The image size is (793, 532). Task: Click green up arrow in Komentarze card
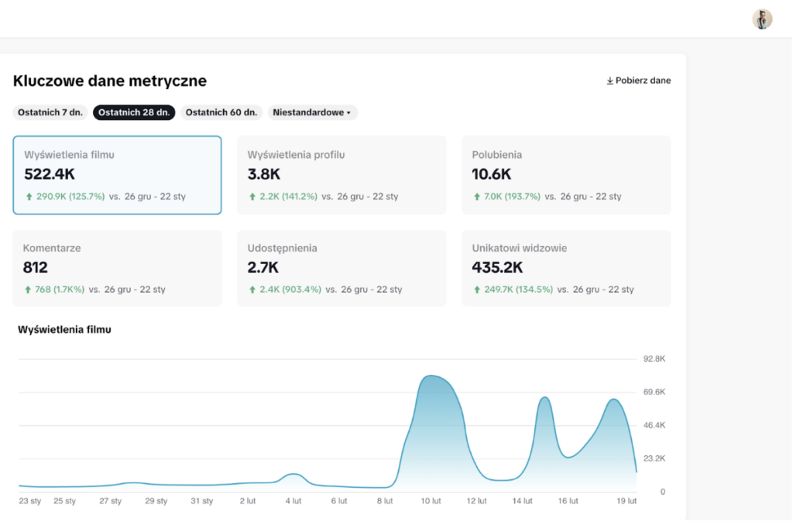click(28, 290)
